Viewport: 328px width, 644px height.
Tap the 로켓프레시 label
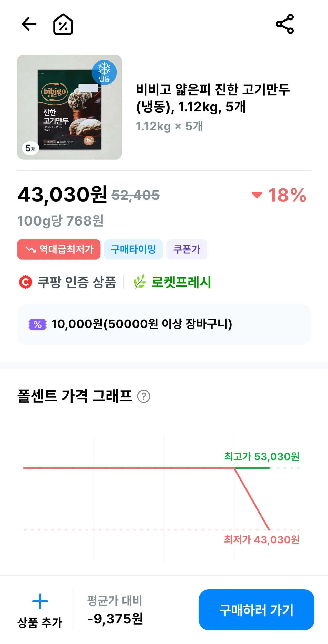[x=181, y=282]
